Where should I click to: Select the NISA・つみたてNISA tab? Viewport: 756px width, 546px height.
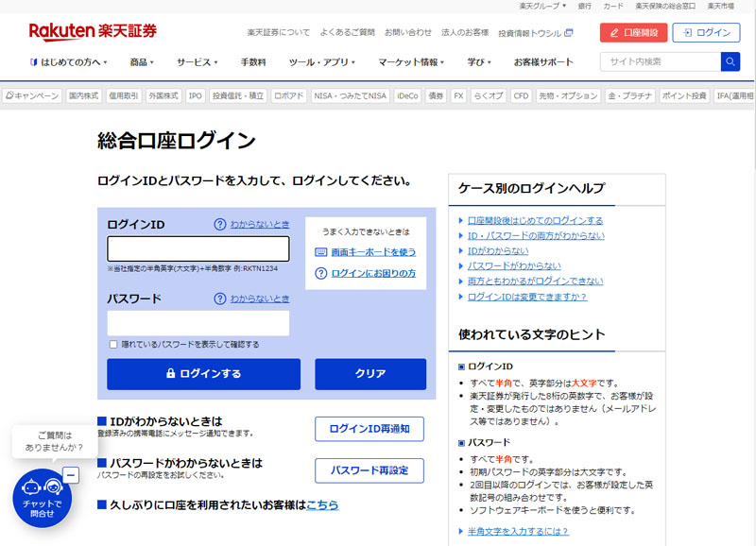[x=350, y=96]
